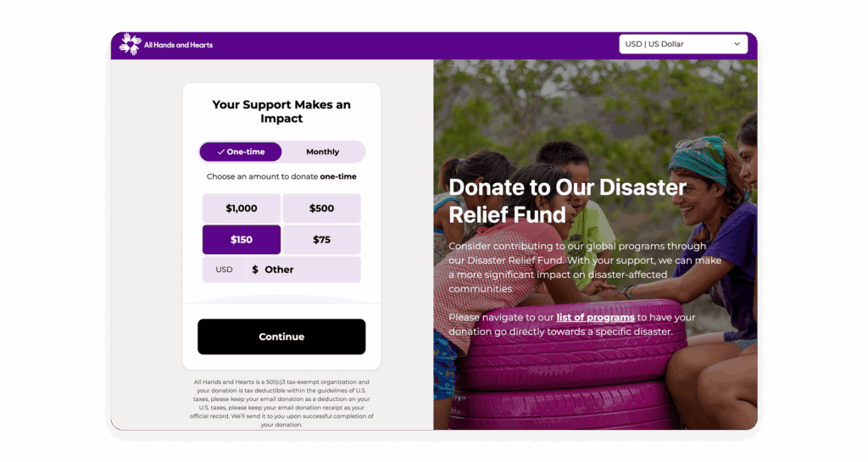Open the list of programs link
The height and width of the screenshot is (462, 868).
595,318
